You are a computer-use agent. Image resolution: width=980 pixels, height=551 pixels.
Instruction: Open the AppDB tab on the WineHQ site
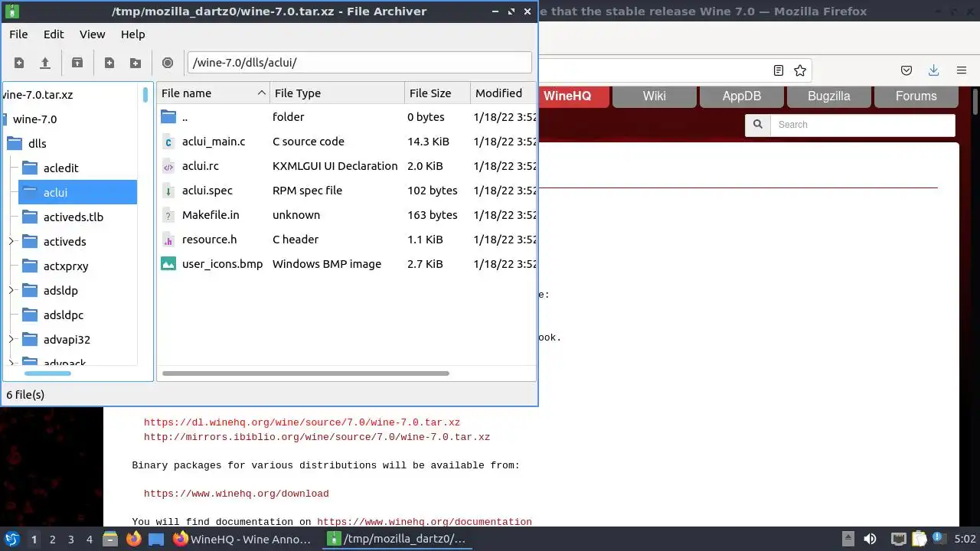pos(741,96)
